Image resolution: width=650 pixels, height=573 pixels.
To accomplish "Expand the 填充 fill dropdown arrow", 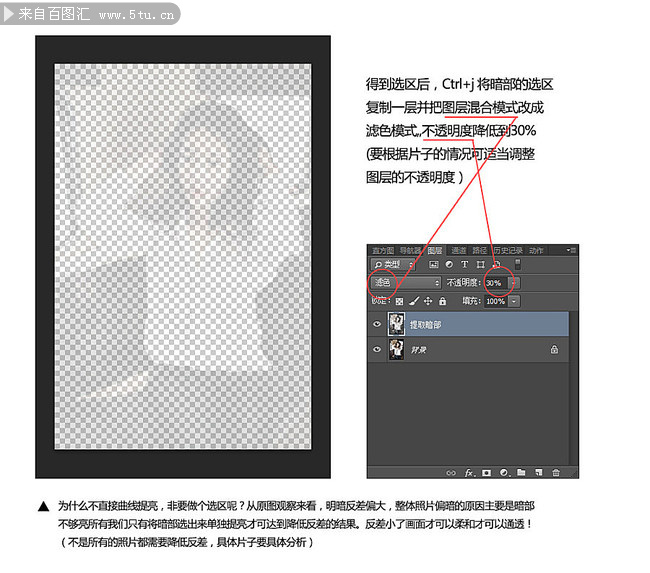I will [514, 300].
